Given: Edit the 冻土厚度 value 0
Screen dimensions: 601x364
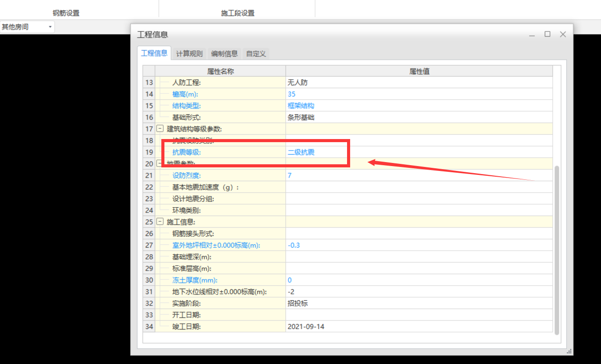Looking at the screenshot, I should [x=419, y=280].
